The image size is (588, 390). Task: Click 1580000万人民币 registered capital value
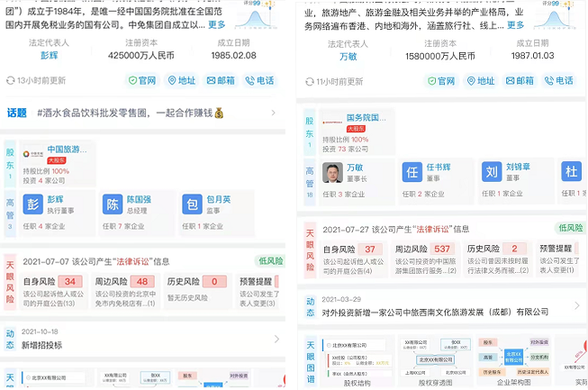click(x=440, y=56)
